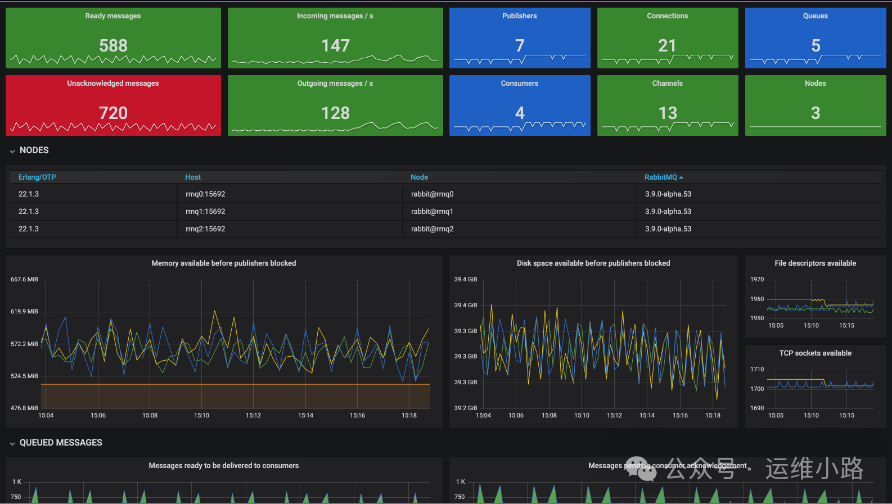Open the Unacknowledged messages red panel
Image resolution: width=892 pixels, height=504 pixels.
(113, 106)
